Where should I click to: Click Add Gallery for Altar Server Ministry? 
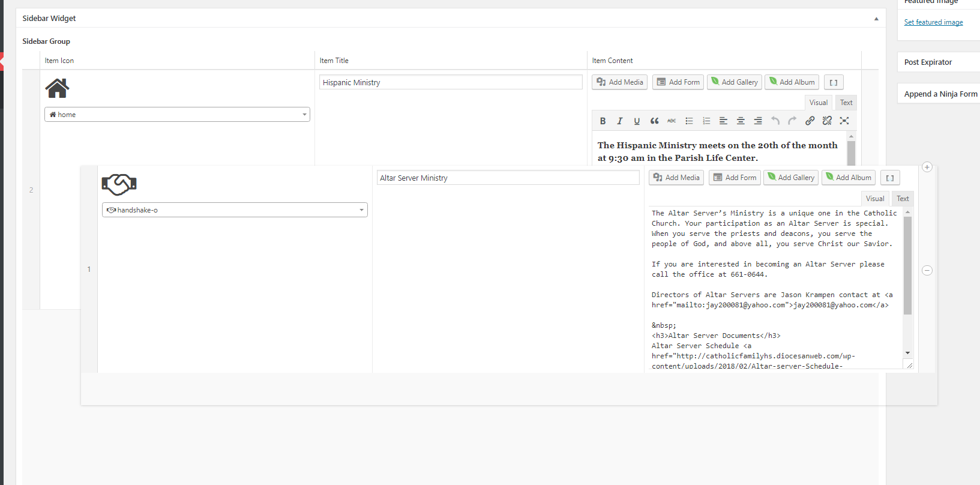(790, 178)
